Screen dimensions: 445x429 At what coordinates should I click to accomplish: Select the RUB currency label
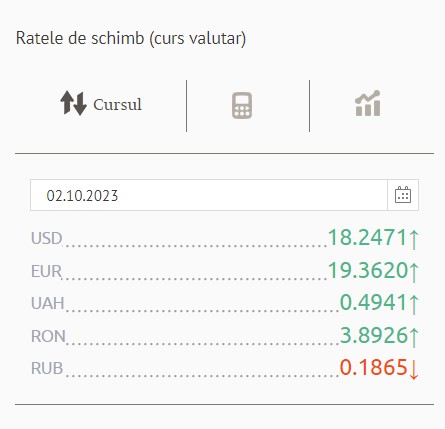(x=47, y=369)
